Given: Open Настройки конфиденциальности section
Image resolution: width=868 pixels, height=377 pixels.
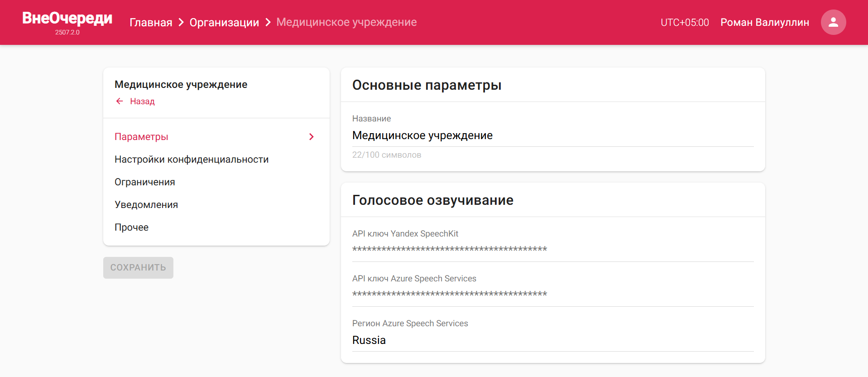Looking at the screenshot, I should [216, 159].
